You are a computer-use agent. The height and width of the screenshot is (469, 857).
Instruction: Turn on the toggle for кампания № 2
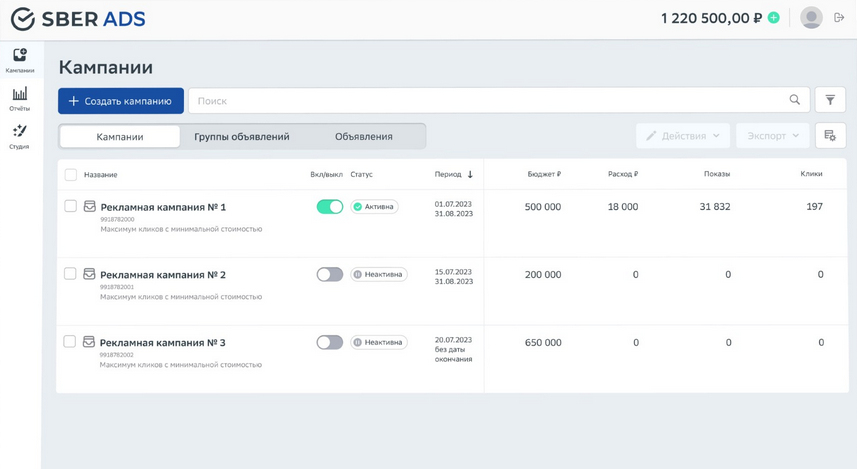(330, 274)
